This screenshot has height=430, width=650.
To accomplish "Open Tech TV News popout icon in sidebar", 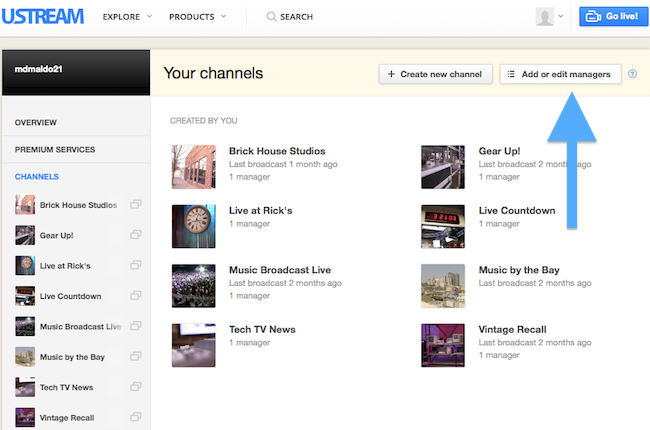I will coord(136,386).
